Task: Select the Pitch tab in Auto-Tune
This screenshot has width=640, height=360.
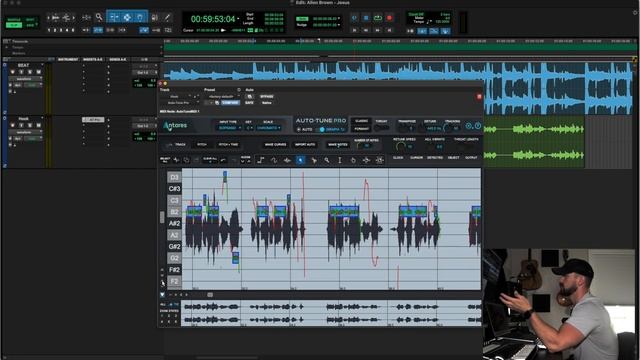Action: [x=202, y=144]
